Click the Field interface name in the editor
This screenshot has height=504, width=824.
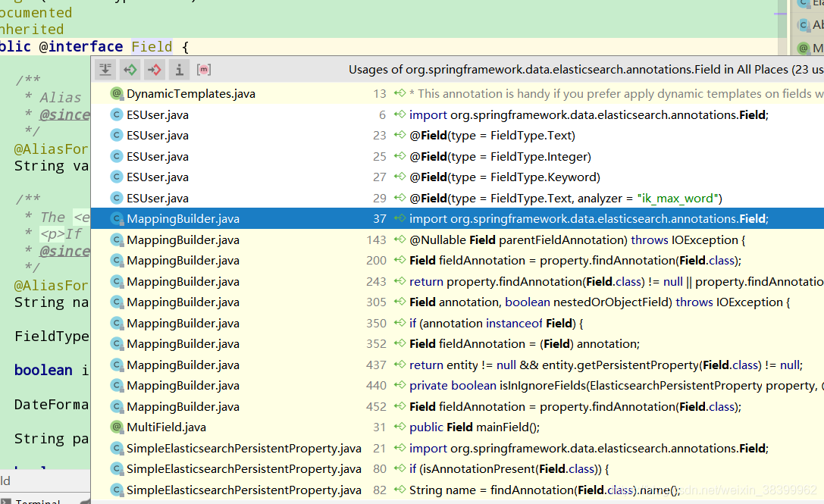coord(151,46)
